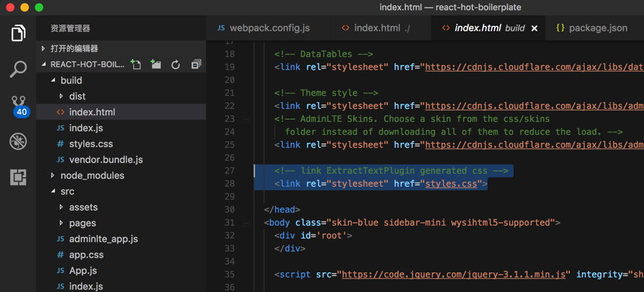Screen dimensions: 644x292
Task: Switch to webpack.config.js tab
Action: (269, 28)
